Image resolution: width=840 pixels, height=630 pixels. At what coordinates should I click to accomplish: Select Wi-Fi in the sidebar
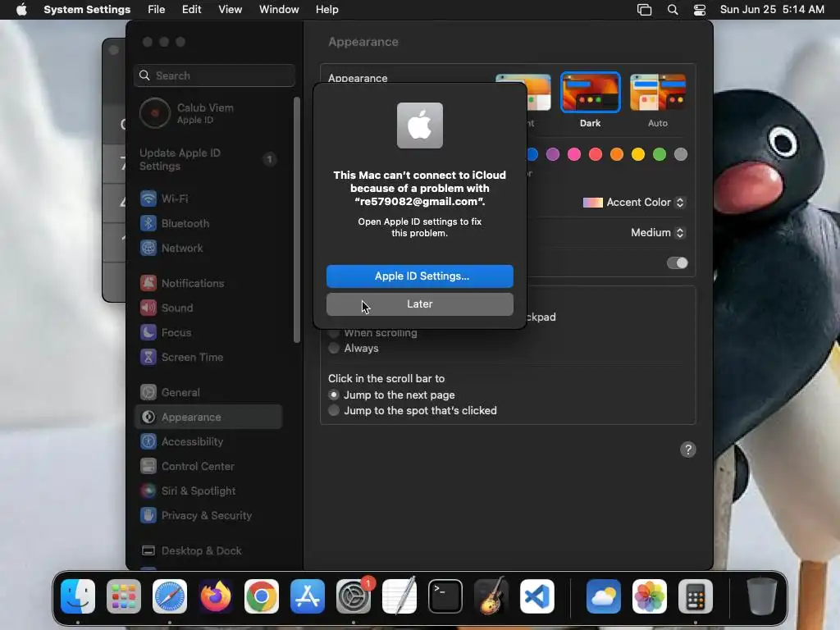coord(208,199)
